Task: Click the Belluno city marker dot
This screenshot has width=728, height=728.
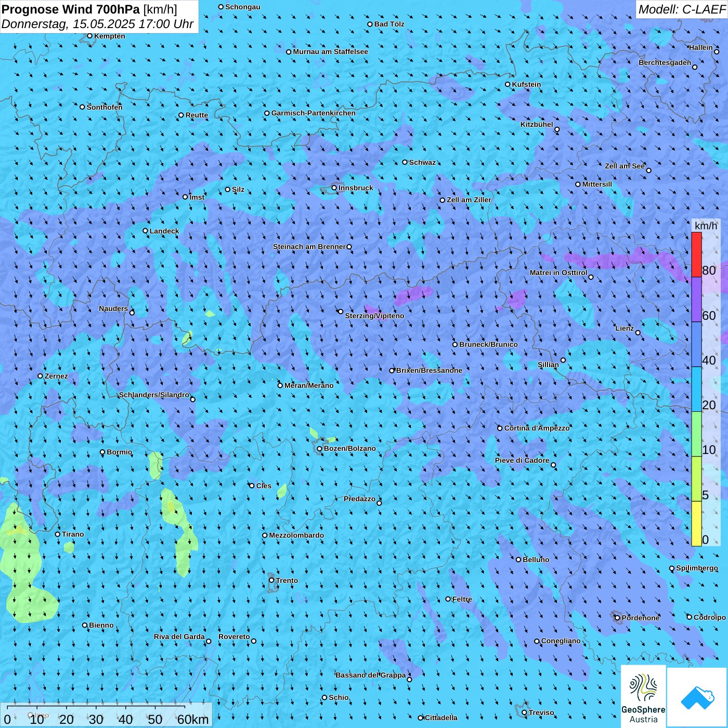Action: coord(518,560)
